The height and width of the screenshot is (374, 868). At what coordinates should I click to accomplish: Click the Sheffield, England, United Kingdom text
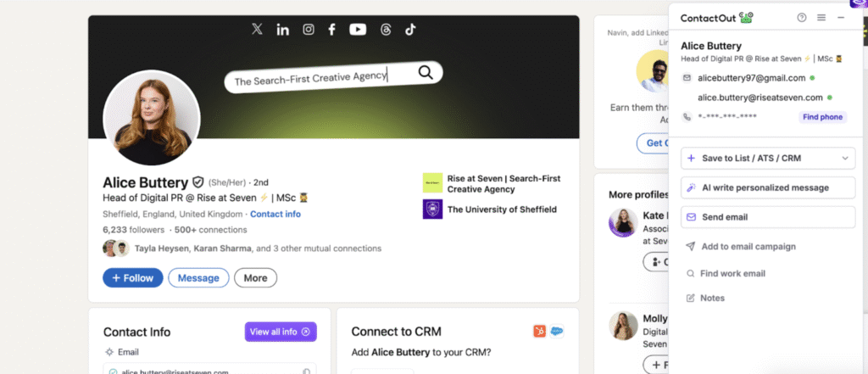[173, 214]
